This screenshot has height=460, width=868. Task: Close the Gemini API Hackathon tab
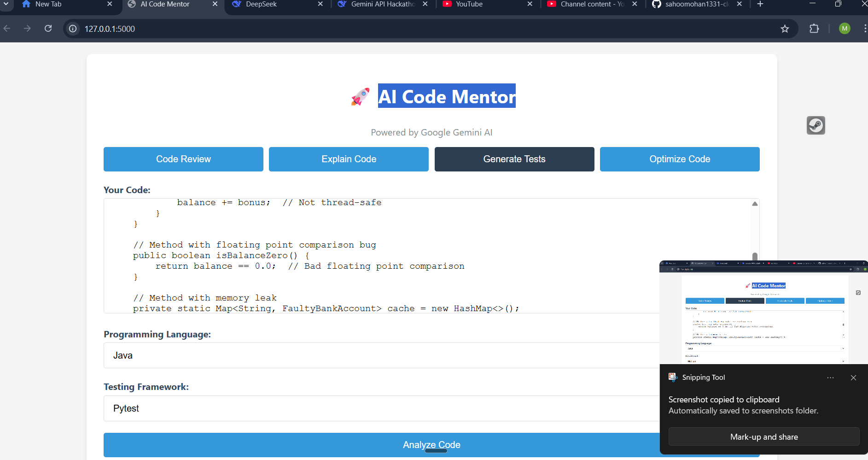coord(425,4)
